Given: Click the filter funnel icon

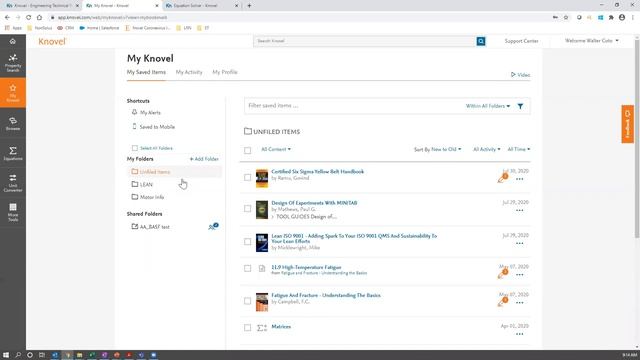Looking at the screenshot, I should coord(520,106).
